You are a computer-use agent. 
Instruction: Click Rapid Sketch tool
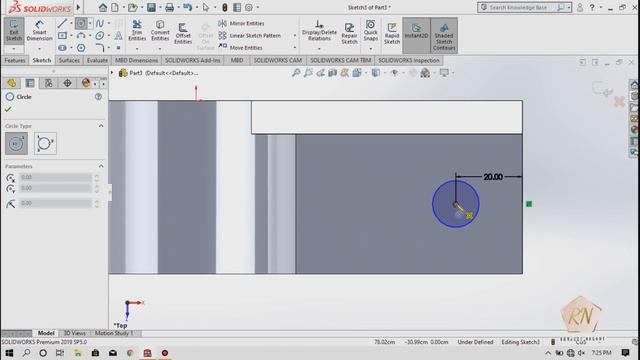click(392, 33)
